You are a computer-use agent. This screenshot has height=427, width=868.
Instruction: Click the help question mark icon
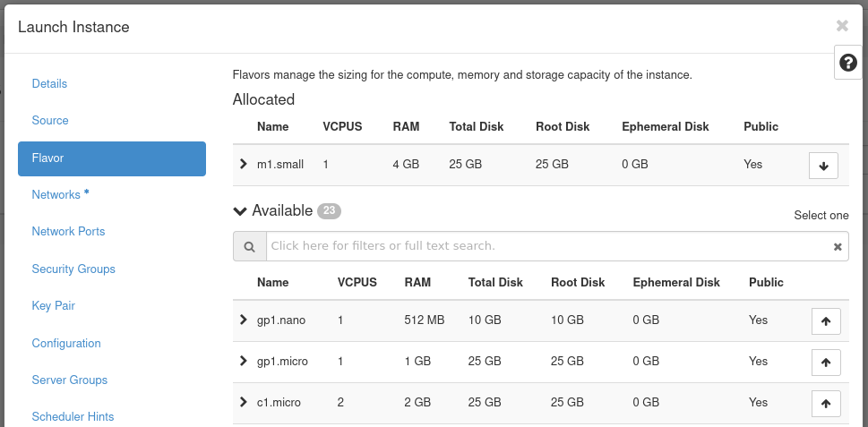coord(848,63)
